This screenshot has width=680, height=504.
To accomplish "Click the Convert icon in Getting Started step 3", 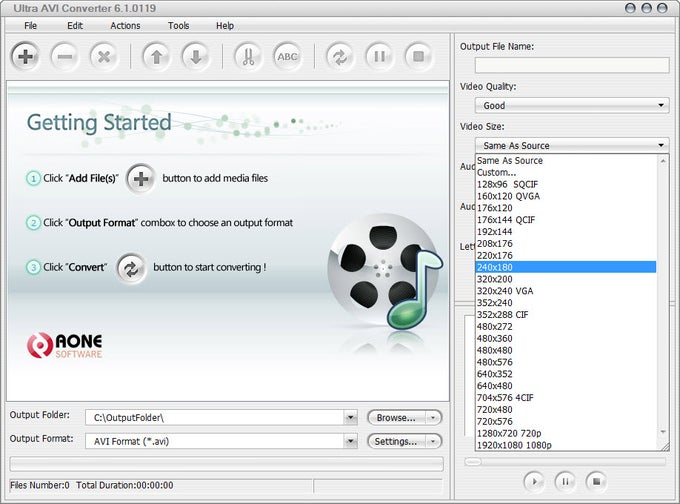I will (131, 269).
